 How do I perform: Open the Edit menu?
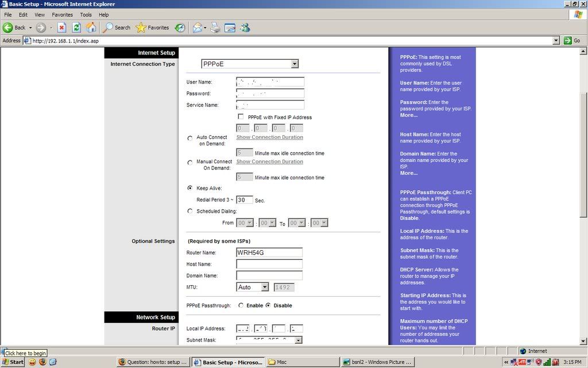point(23,14)
